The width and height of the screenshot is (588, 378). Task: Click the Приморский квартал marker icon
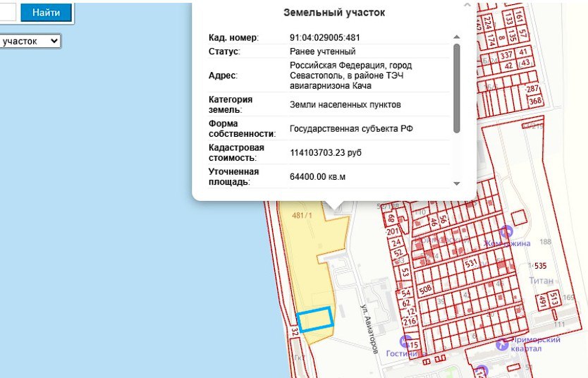pos(501,344)
